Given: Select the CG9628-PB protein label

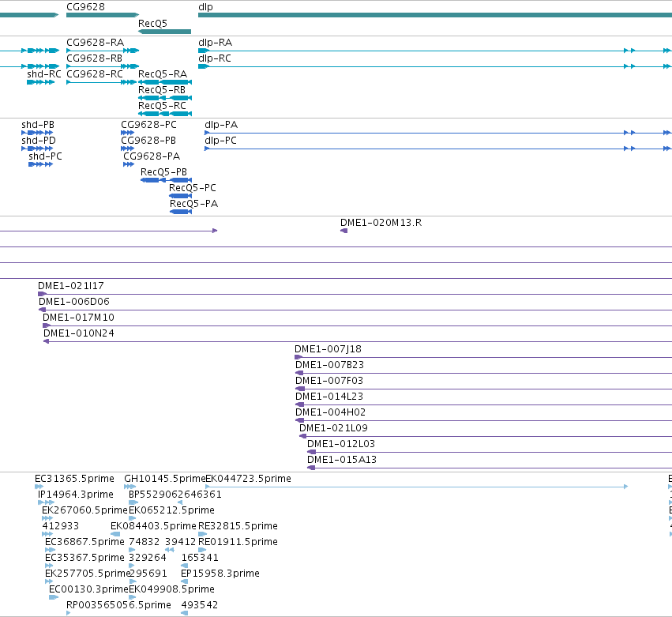Looking at the screenshot, I should click(x=148, y=141).
